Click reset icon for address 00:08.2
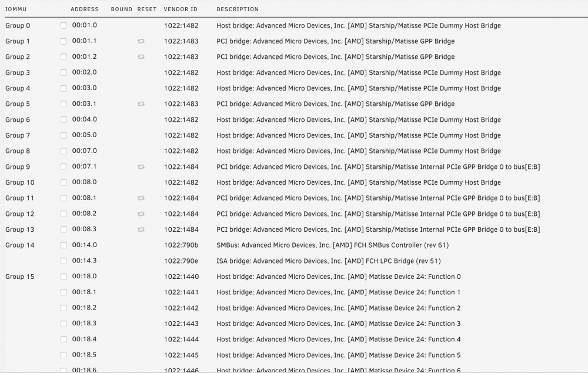 point(141,214)
